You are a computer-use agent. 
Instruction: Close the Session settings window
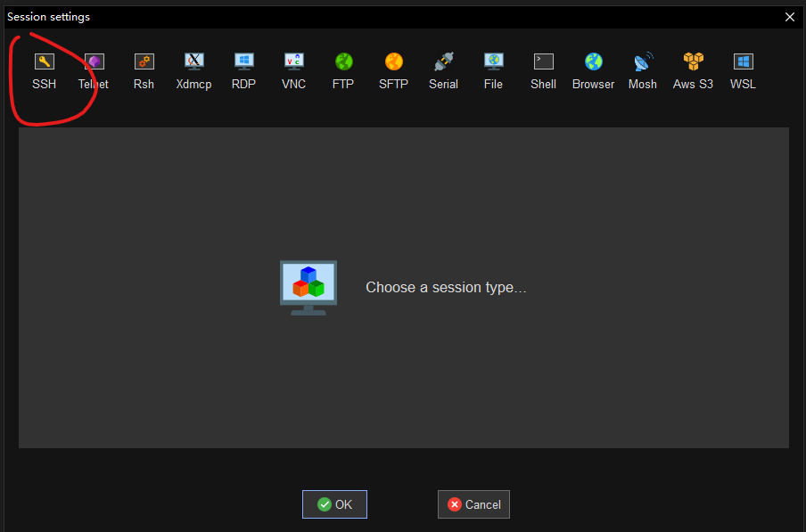(790, 17)
